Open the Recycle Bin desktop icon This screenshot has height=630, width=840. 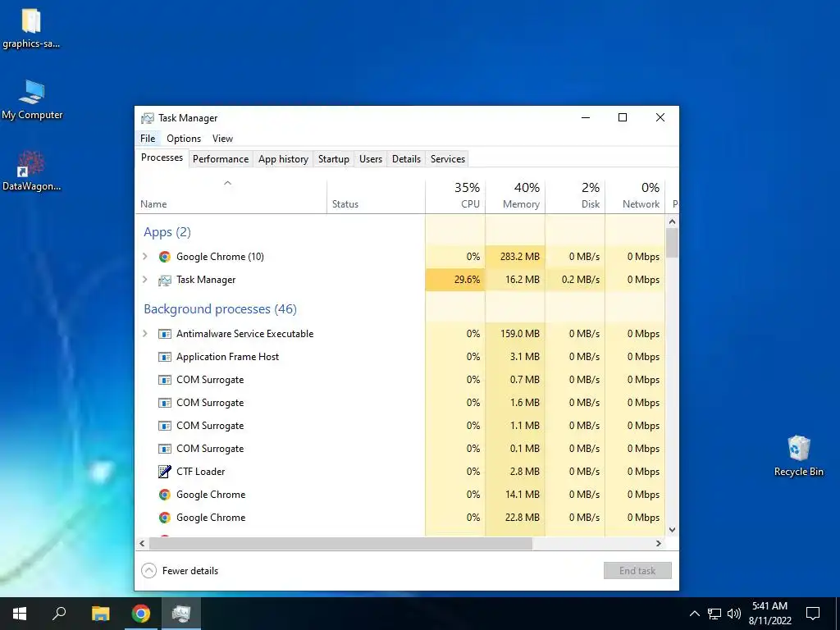[798, 455]
